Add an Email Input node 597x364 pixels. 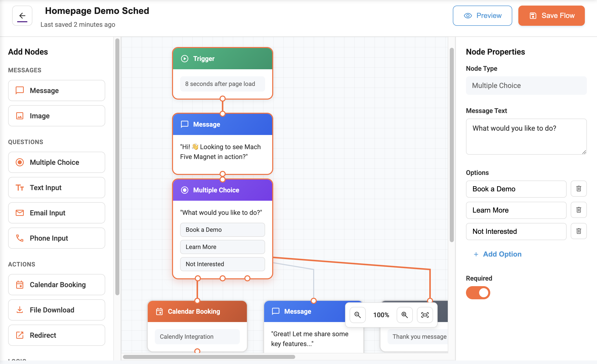point(56,213)
